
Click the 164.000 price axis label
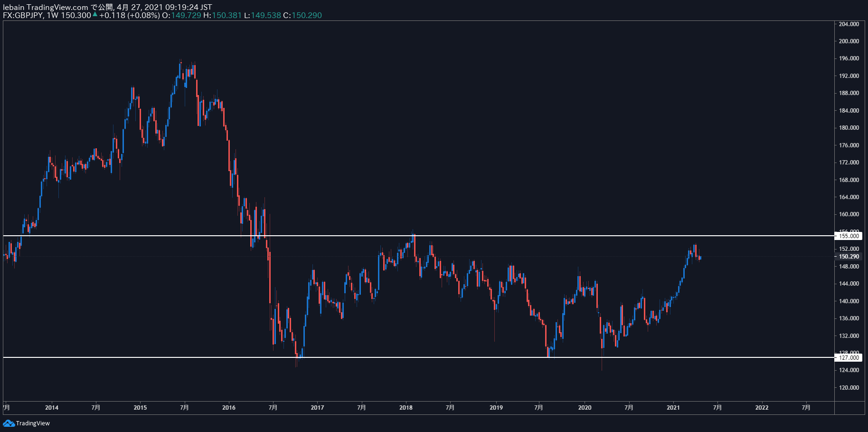click(x=849, y=197)
